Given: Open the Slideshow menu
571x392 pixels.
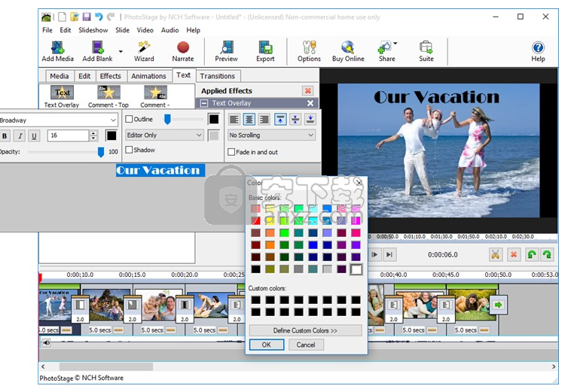Looking at the screenshot, I should pos(93,30).
